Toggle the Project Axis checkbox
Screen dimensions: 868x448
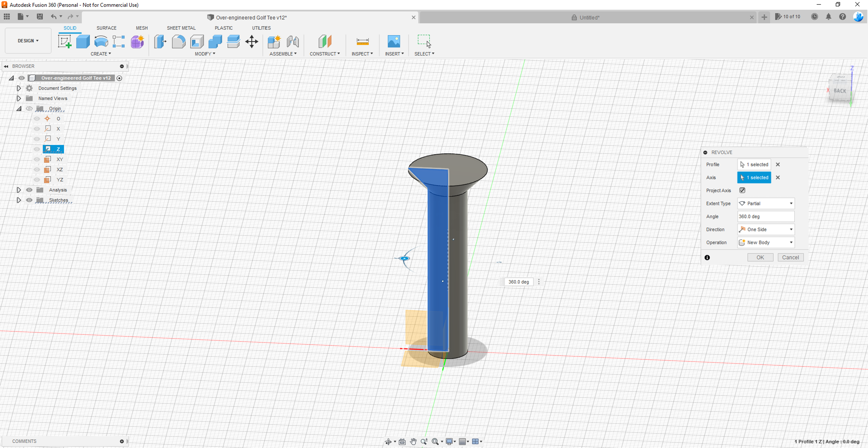pos(742,190)
